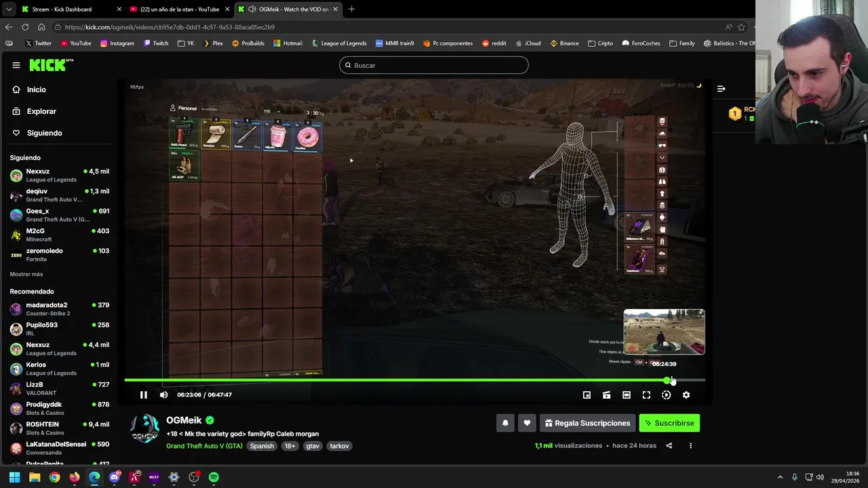The width and height of the screenshot is (868, 488).
Task: Open the playback speed control
Action: (x=666, y=395)
